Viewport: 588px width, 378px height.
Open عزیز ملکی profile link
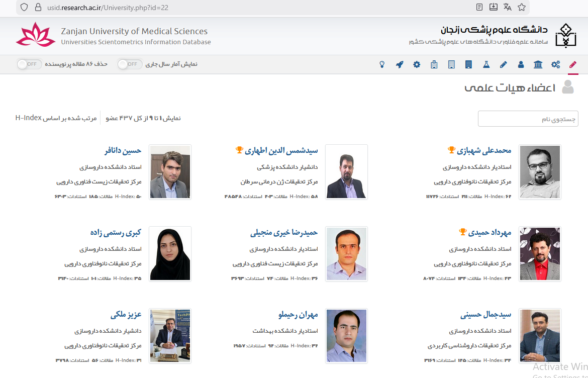[126, 315]
